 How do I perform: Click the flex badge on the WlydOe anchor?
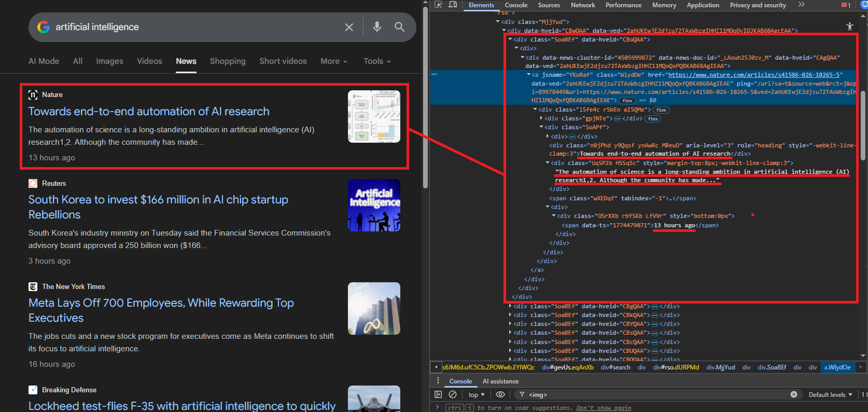(x=627, y=101)
